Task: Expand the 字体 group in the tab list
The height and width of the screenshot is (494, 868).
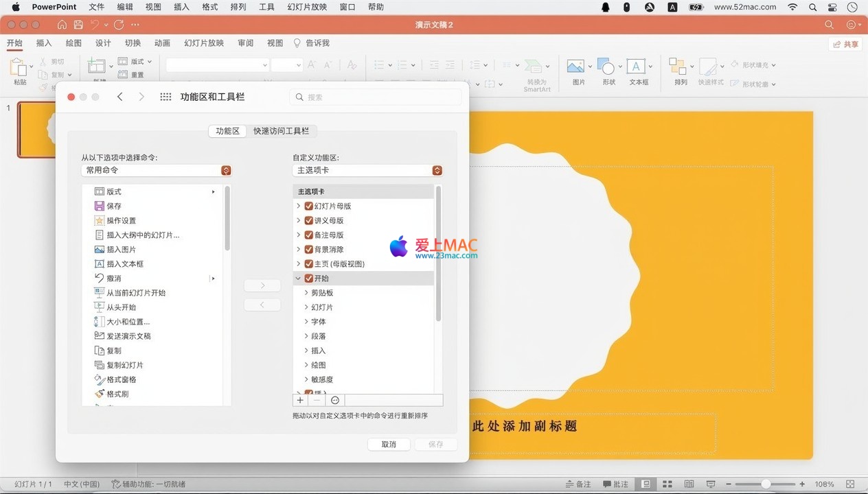Action: pos(306,322)
